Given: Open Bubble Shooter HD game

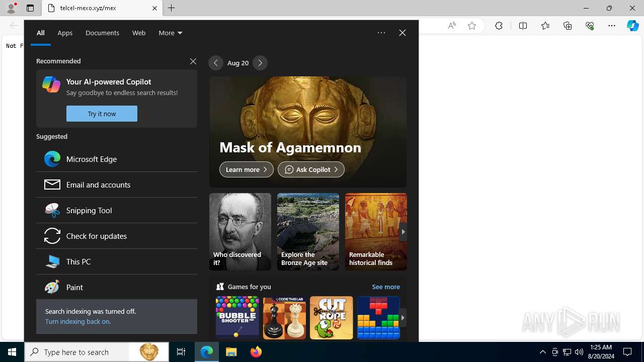Looking at the screenshot, I should (x=237, y=318).
